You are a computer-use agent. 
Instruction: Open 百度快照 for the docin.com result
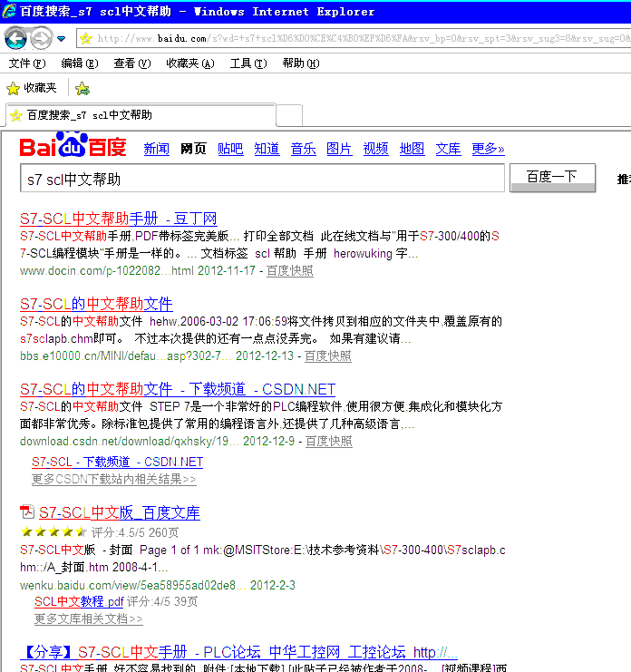click(x=290, y=271)
